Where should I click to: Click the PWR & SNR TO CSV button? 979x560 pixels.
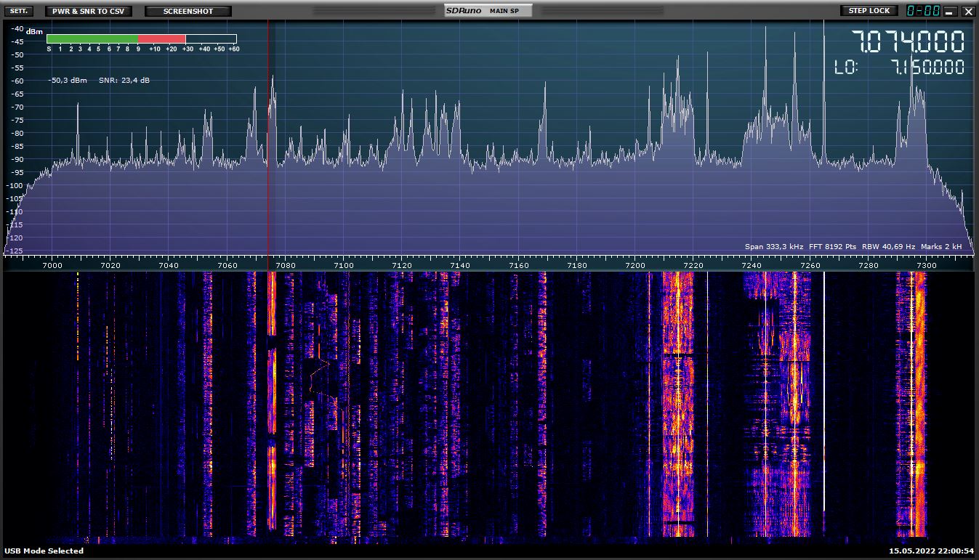point(89,11)
